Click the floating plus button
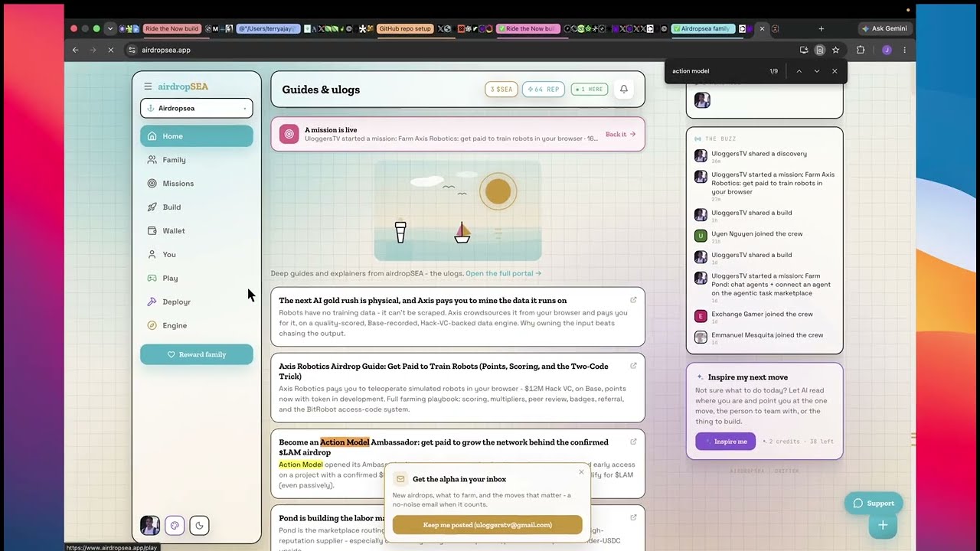 [x=883, y=525]
